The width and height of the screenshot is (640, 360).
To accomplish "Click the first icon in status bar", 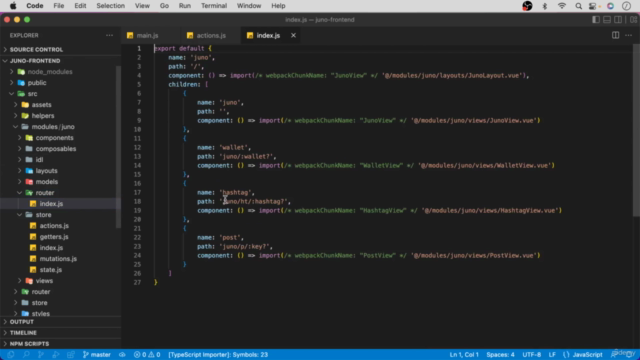I will click(x=11, y=355).
